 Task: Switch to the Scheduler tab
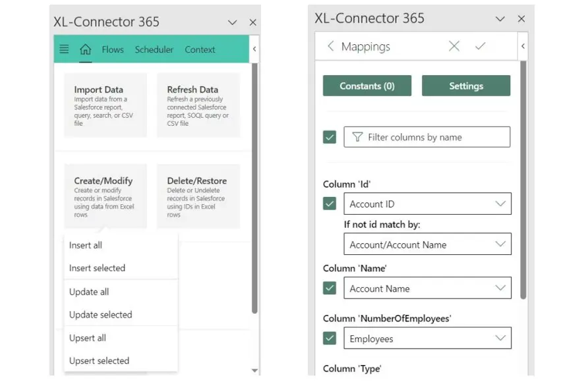[x=154, y=49]
